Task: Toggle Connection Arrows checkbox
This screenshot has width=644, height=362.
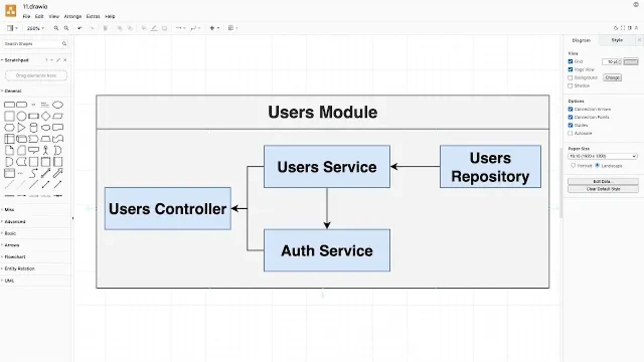Action: 571,109
